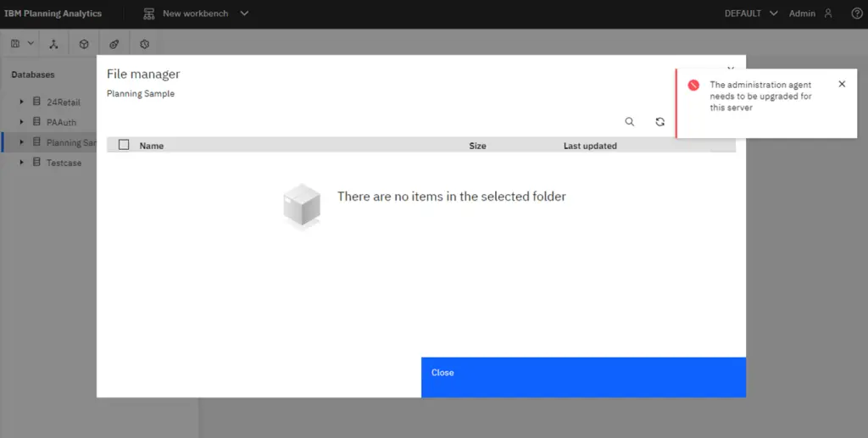Click the search icon in File manager

coord(630,122)
